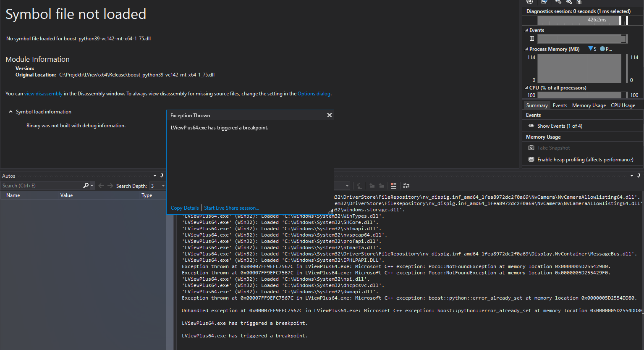This screenshot has width=644, height=350.
Task: Click the Events pause marker icon
Action: click(532, 39)
